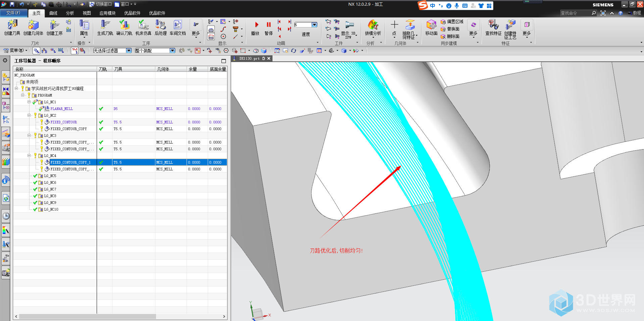The width and height of the screenshot is (644, 321).
Task: Click the step-to-start animation control
Action: click(279, 21)
